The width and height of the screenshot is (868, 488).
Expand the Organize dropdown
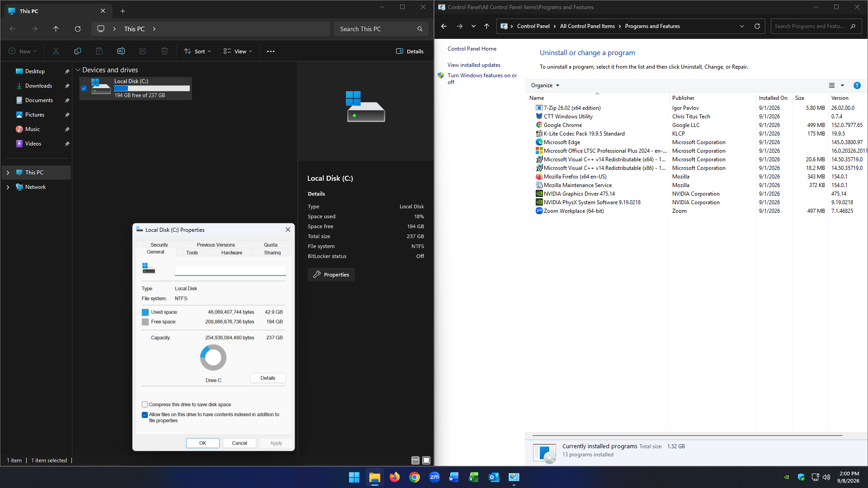pyautogui.click(x=545, y=85)
